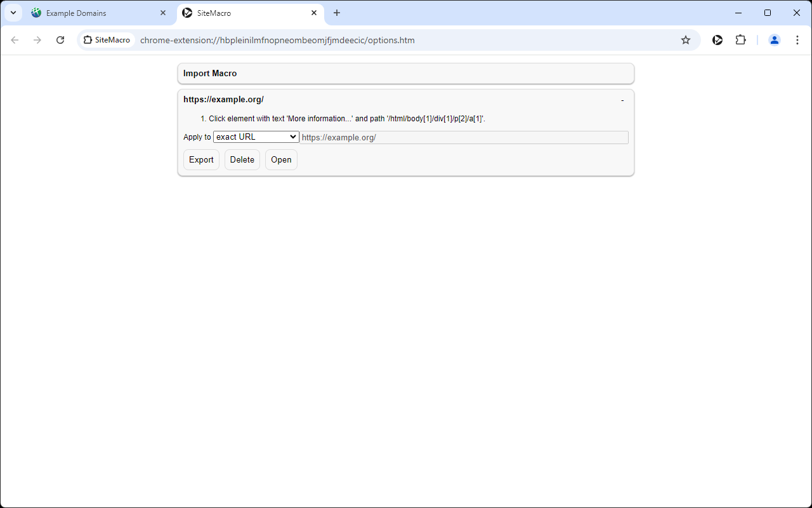
Task: Reload the options page
Action: coord(60,39)
